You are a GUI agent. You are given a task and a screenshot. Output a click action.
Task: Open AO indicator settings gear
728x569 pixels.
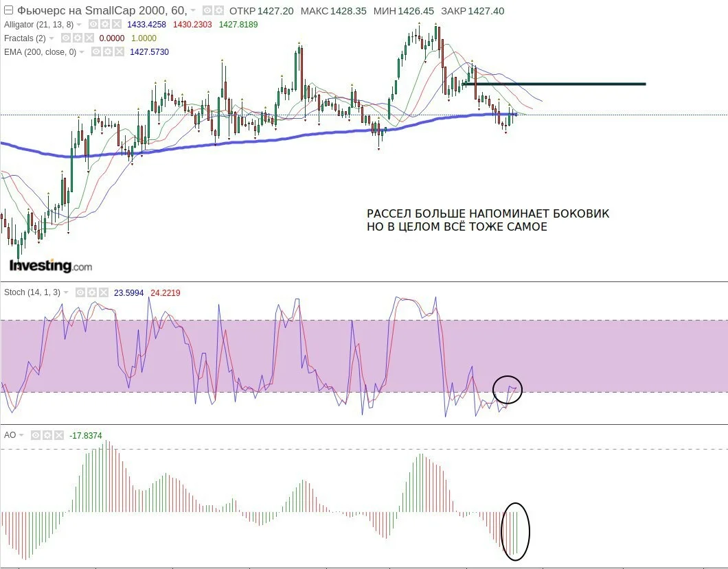(x=47, y=435)
